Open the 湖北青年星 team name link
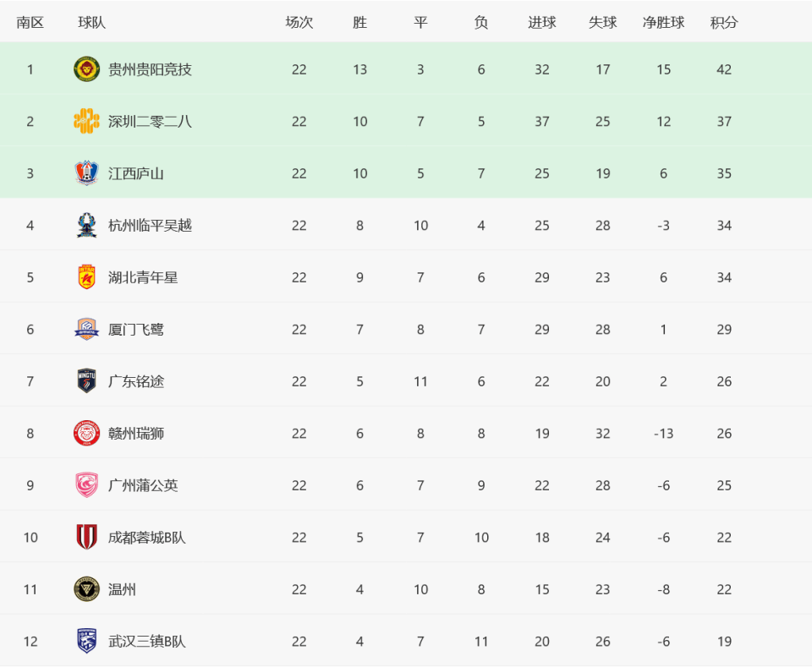The image size is (812, 667). click(x=143, y=277)
